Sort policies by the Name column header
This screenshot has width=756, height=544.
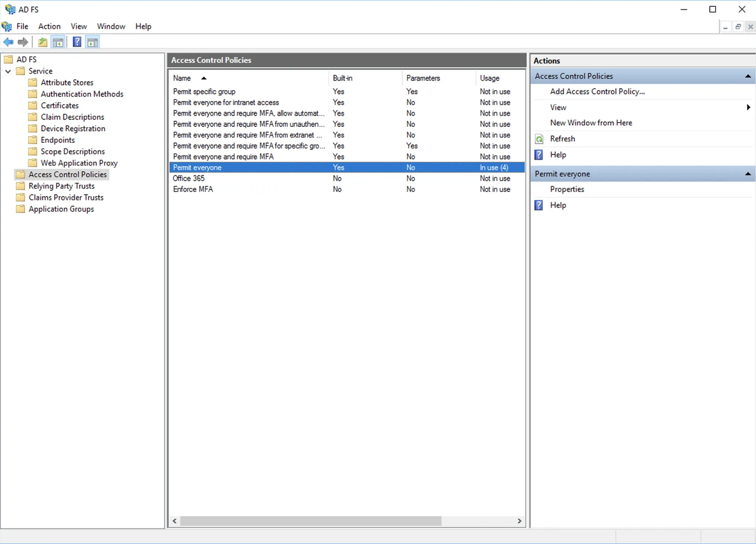click(182, 78)
